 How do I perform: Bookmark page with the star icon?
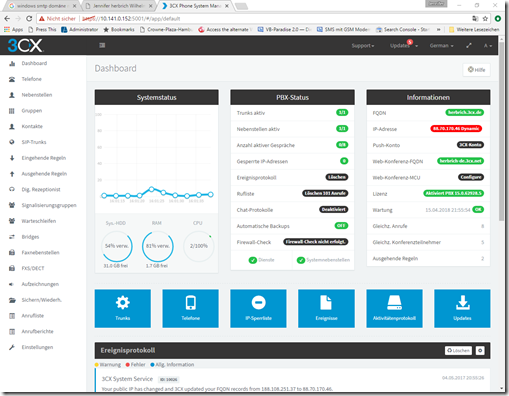[x=485, y=19]
